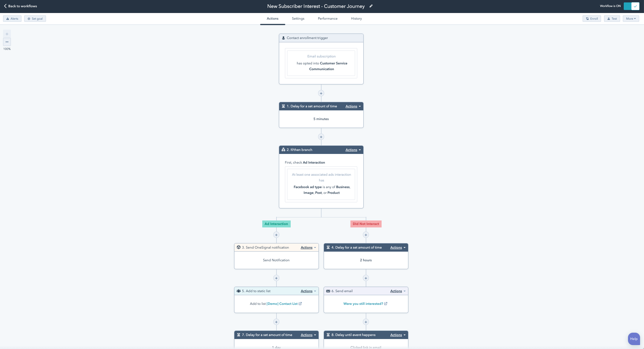Add action below Add to static list

(x=276, y=322)
